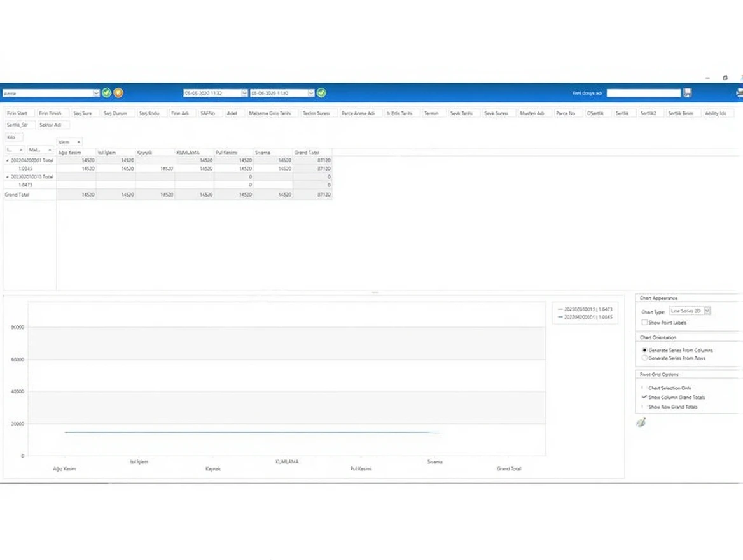The height and width of the screenshot is (560, 743).
Task: Toggle Show Column Grand Totals option
Action: coord(644,397)
